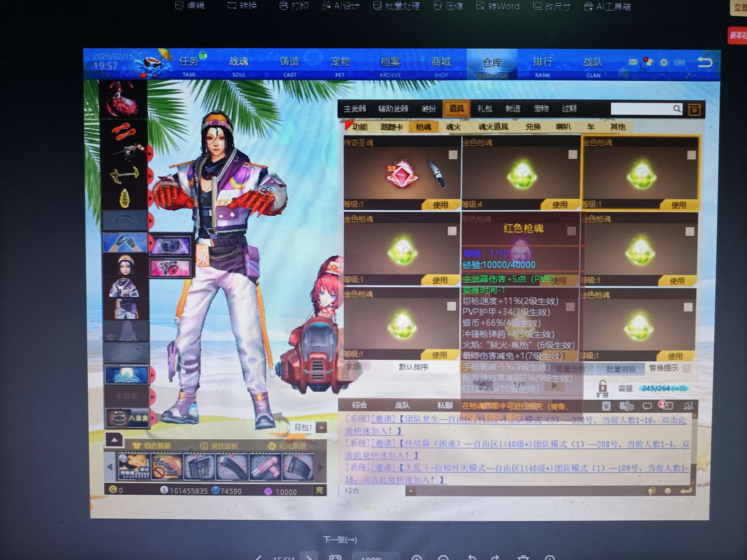Switch to the 礼包 tab
The width and height of the screenshot is (747, 560).
[484, 109]
